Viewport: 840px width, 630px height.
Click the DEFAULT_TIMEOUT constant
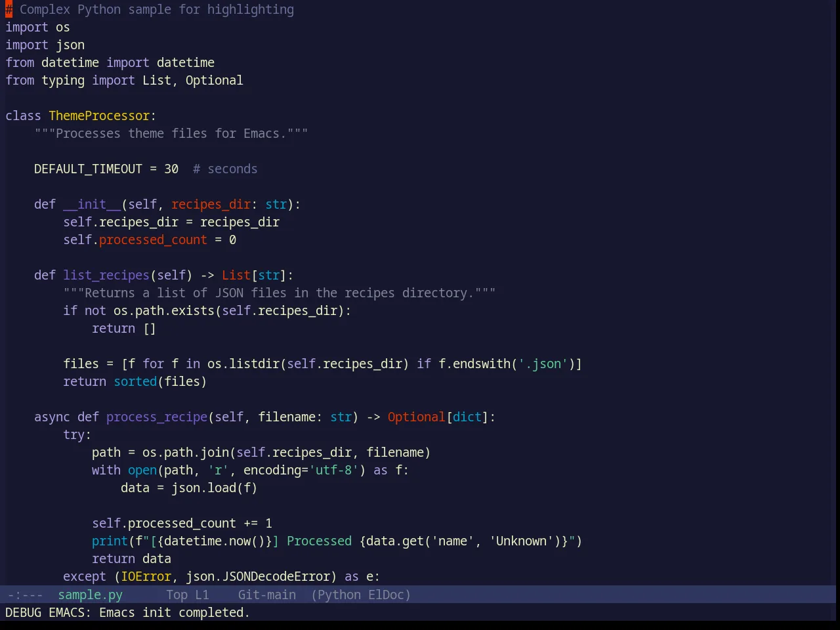(x=88, y=169)
